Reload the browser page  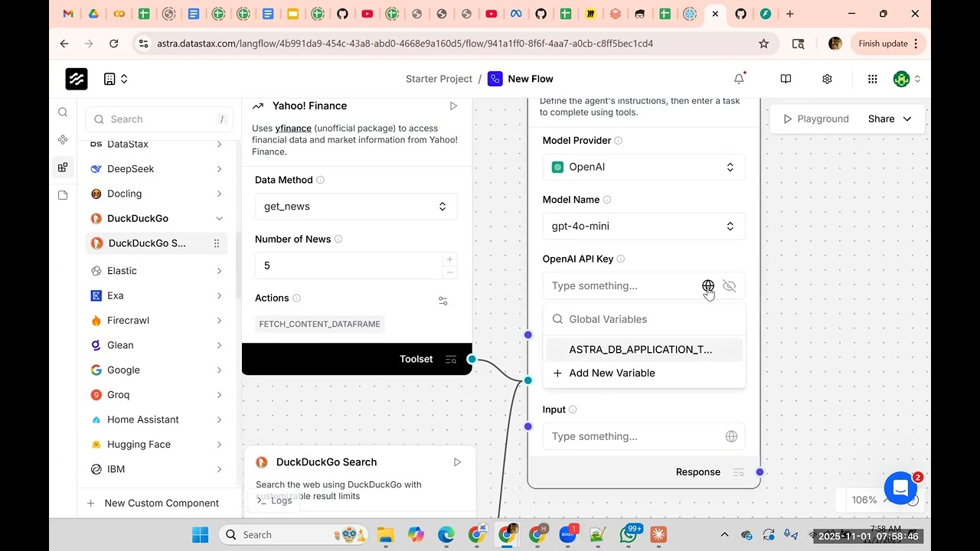pos(114,44)
